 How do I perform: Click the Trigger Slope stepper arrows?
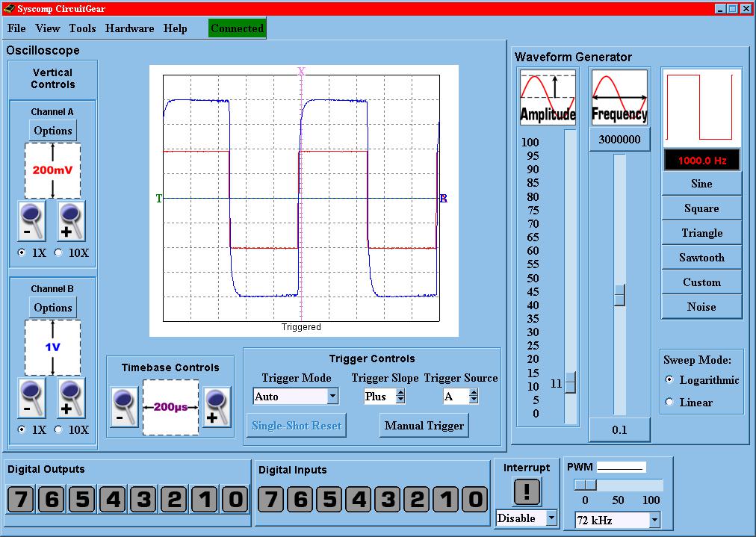400,397
